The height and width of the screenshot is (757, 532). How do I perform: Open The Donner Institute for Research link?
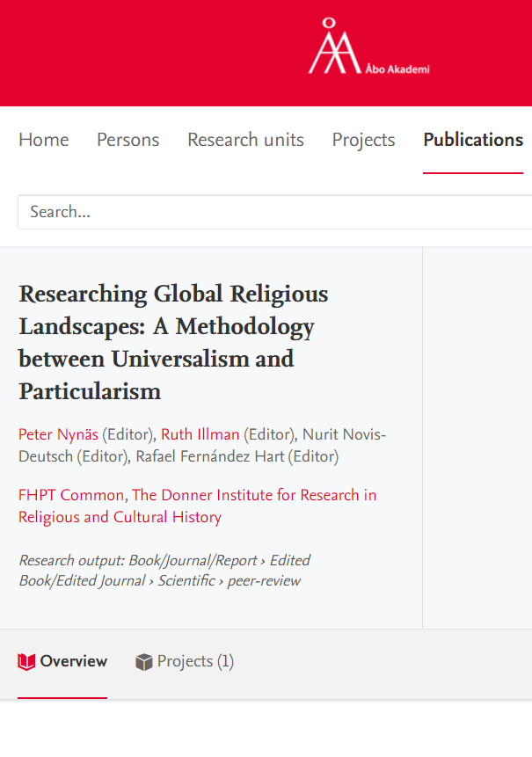(254, 495)
